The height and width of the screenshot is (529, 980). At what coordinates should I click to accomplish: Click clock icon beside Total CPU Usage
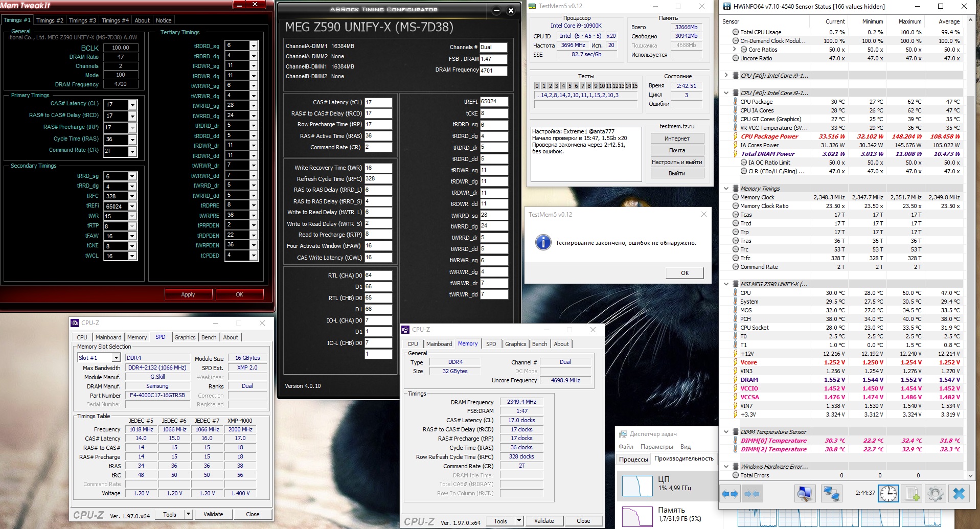point(736,32)
